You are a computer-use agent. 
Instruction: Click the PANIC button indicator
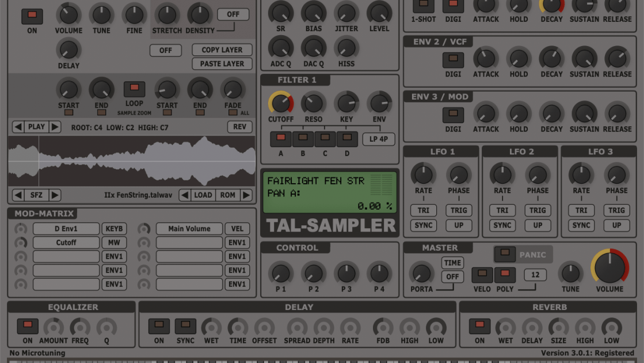coord(505,254)
